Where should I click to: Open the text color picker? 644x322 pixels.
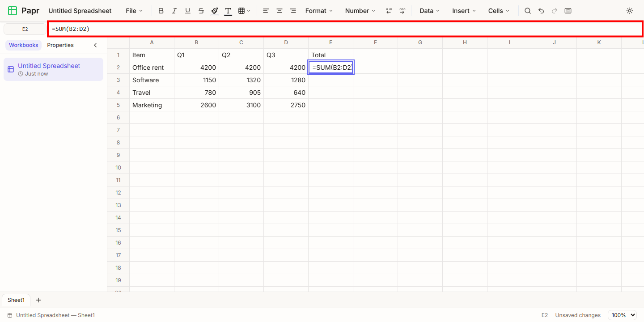point(228,11)
